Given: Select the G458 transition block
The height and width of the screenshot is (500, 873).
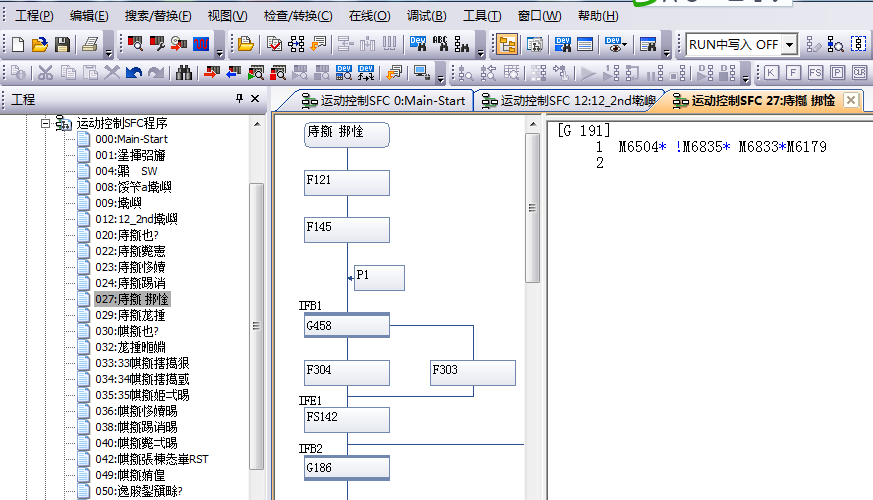Looking at the screenshot, I should (346, 325).
